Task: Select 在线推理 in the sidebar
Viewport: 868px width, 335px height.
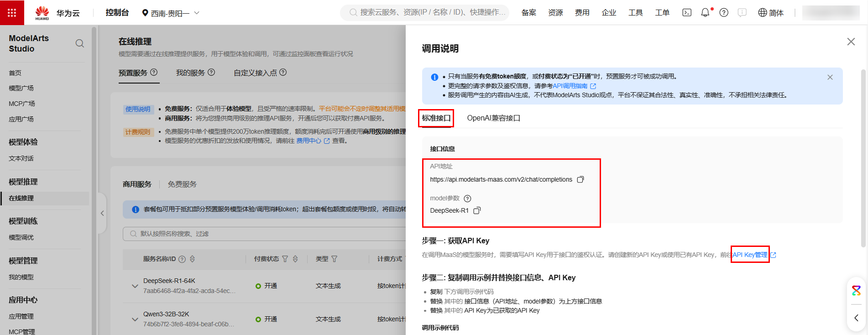Action: (x=45, y=198)
